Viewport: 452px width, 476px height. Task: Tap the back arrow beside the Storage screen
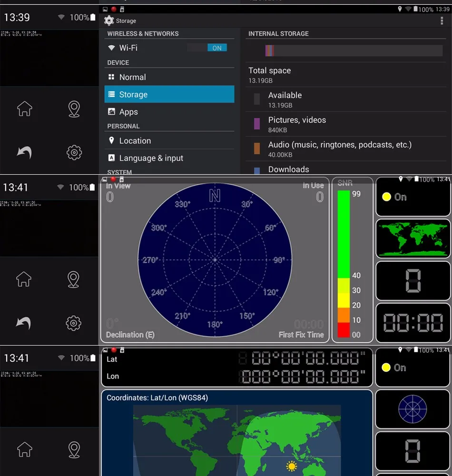pyautogui.click(x=24, y=152)
